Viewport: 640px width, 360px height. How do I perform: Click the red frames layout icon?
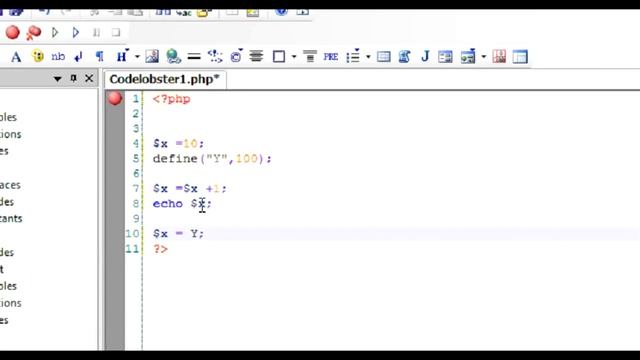coord(499,56)
